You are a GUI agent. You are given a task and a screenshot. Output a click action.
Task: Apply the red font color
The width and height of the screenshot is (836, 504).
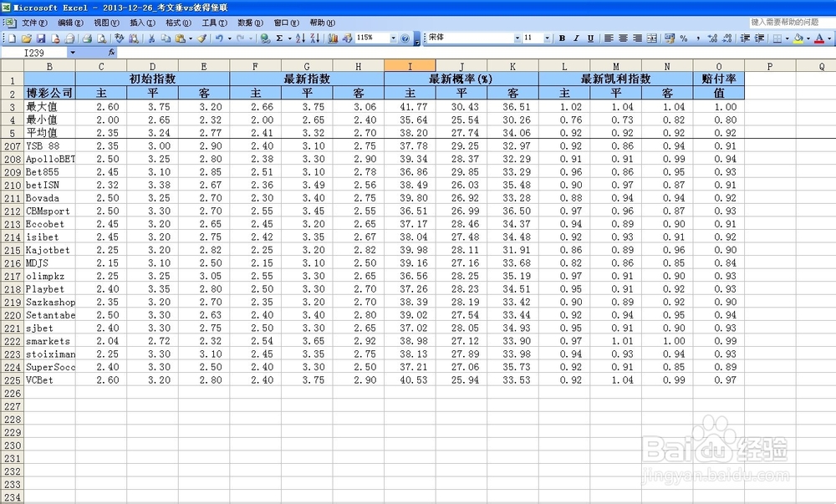pos(819,38)
